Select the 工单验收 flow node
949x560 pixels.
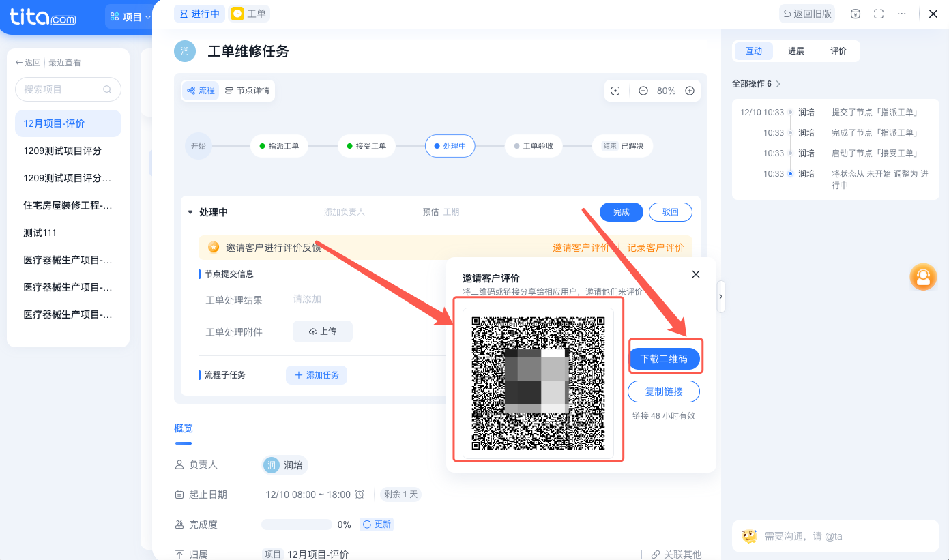(x=534, y=146)
